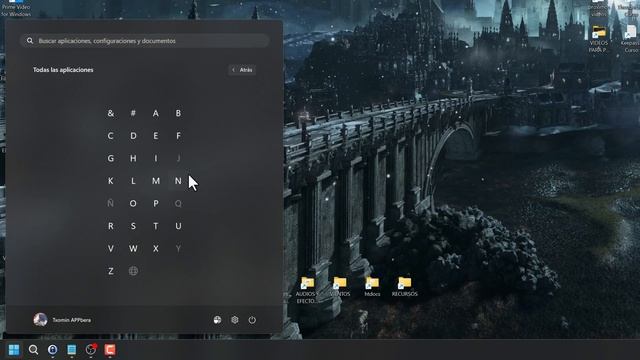Open the Txomin APPbera user account
The width and height of the screenshot is (640, 360).
[62, 320]
